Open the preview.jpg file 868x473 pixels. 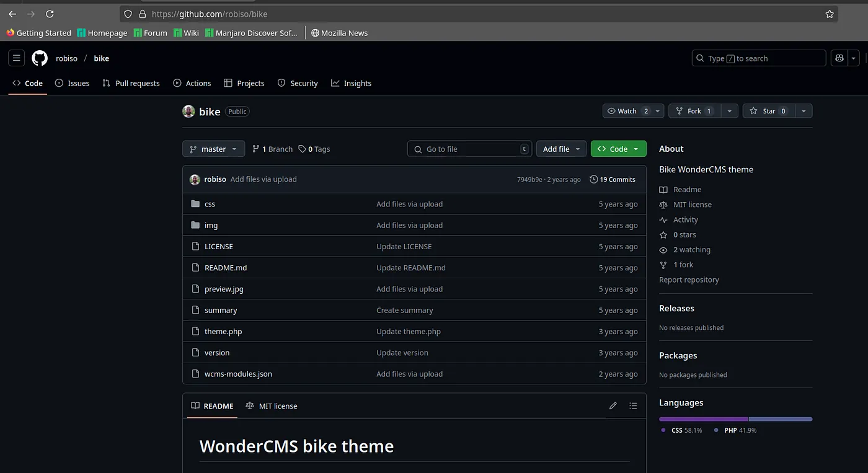click(x=224, y=289)
